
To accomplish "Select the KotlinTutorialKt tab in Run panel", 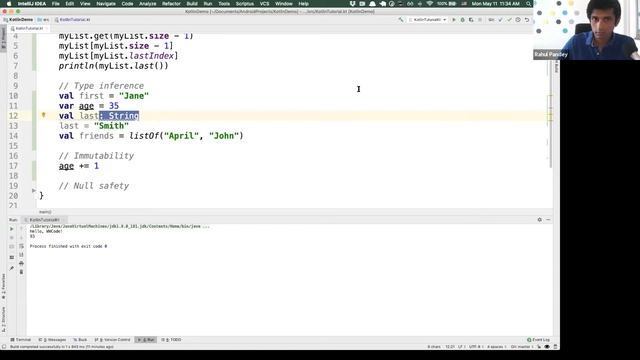I will pos(44,220).
